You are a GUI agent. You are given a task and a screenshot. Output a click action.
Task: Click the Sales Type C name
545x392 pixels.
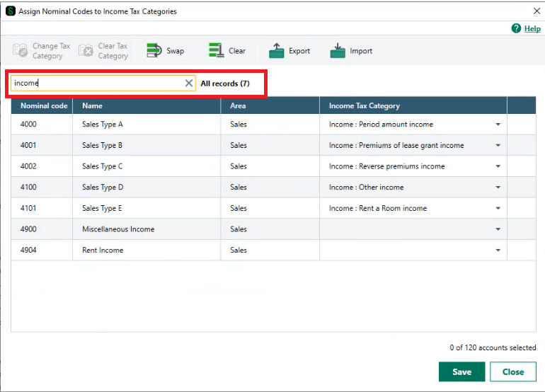point(102,166)
